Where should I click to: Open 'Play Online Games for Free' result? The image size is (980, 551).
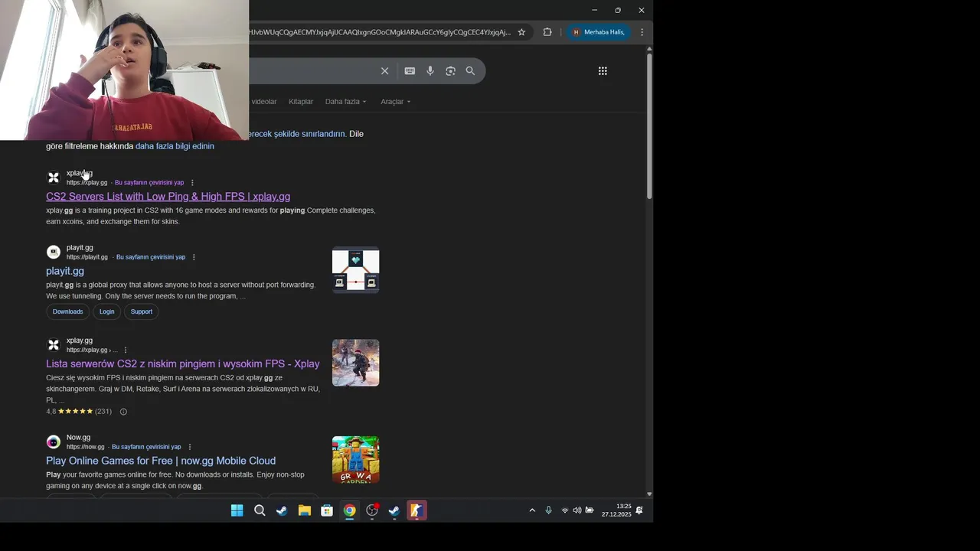point(161,461)
